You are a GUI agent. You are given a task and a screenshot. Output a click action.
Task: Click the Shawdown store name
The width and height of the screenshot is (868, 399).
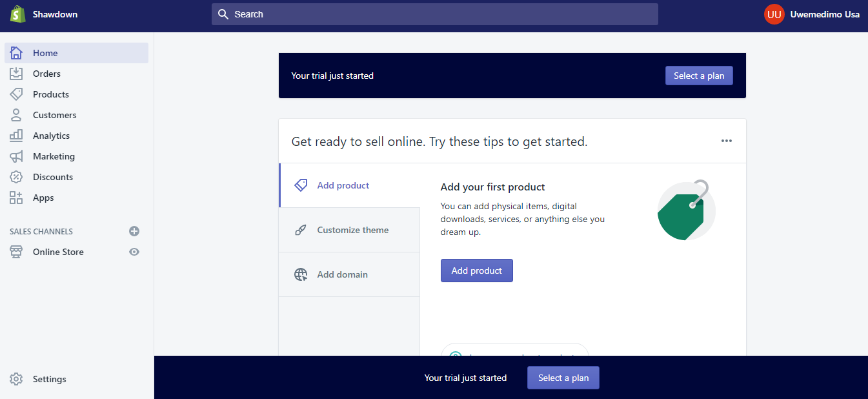pos(56,14)
